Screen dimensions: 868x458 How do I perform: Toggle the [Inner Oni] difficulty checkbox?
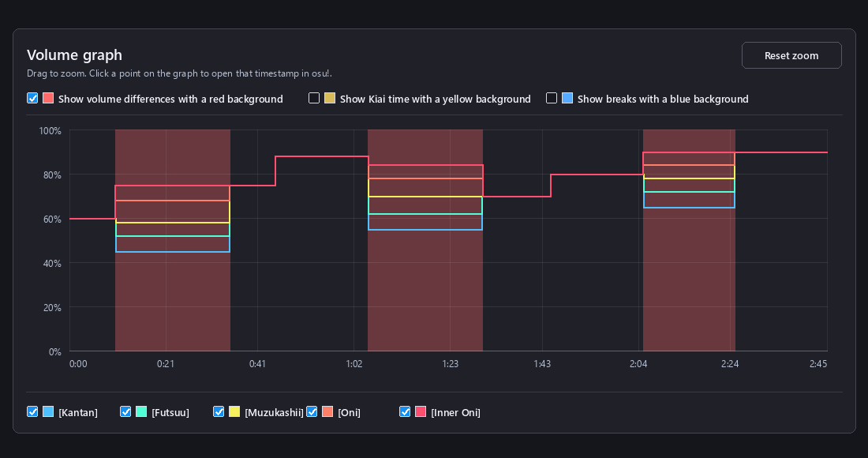pyautogui.click(x=405, y=411)
